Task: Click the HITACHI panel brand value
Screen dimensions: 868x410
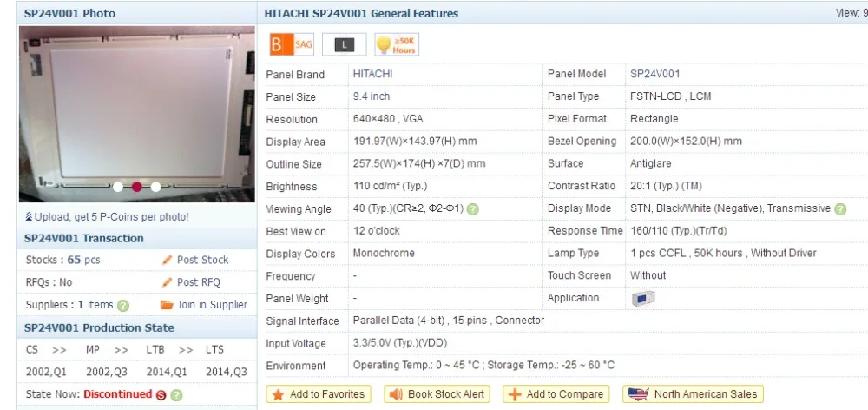Action: (x=372, y=74)
